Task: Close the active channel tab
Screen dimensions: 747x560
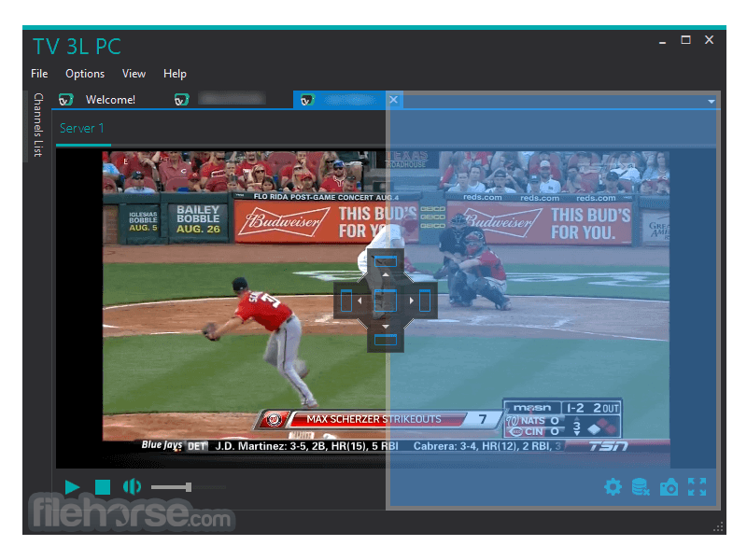Action: [x=393, y=100]
